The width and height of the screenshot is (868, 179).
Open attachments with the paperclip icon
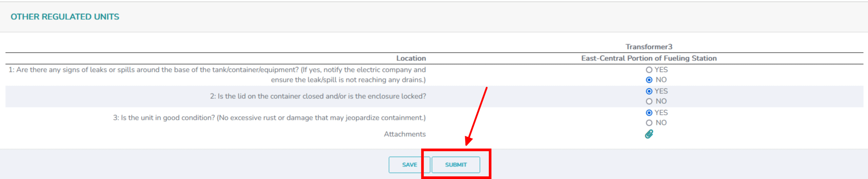(649, 134)
